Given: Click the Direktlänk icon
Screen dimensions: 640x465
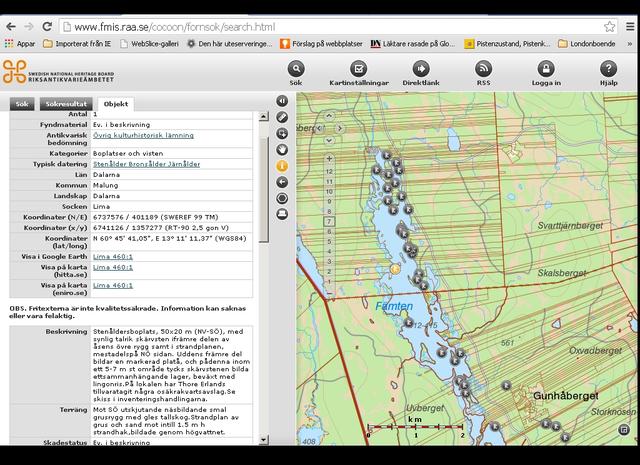Looking at the screenshot, I should click(x=420, y=68).
